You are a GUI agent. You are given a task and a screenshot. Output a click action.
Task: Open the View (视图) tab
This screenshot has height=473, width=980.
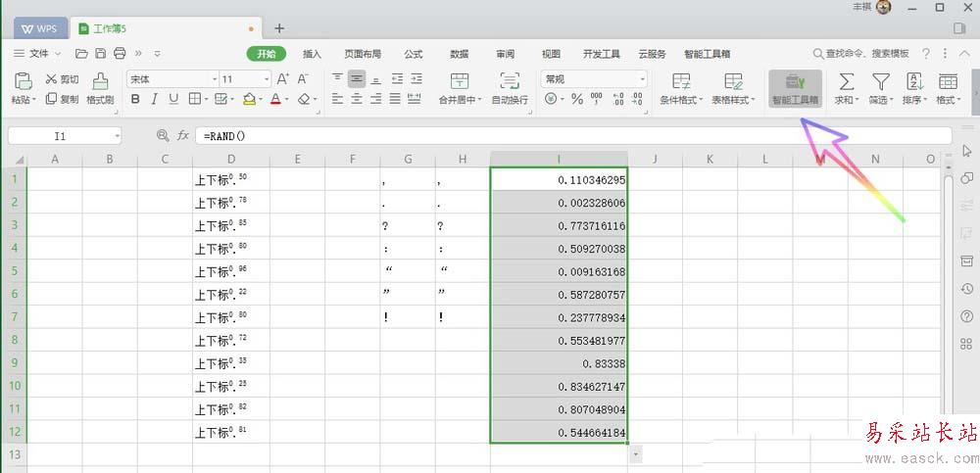point(551,54)
